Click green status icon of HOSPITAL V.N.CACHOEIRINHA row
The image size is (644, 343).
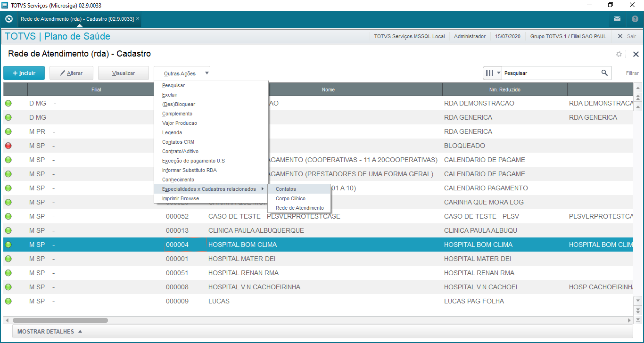pyautogui.click(x=8, y=287)
